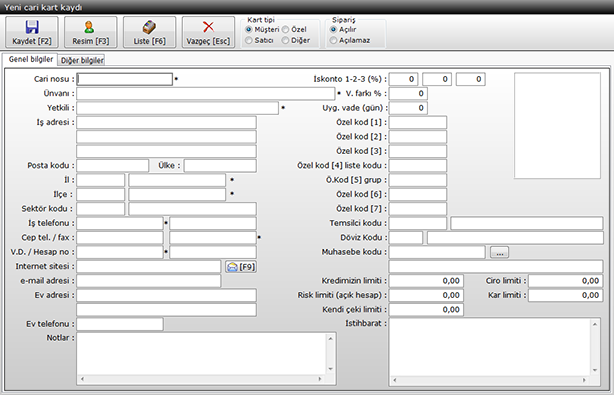Click the first İskonto percentage field

click(x=403, y=79)
